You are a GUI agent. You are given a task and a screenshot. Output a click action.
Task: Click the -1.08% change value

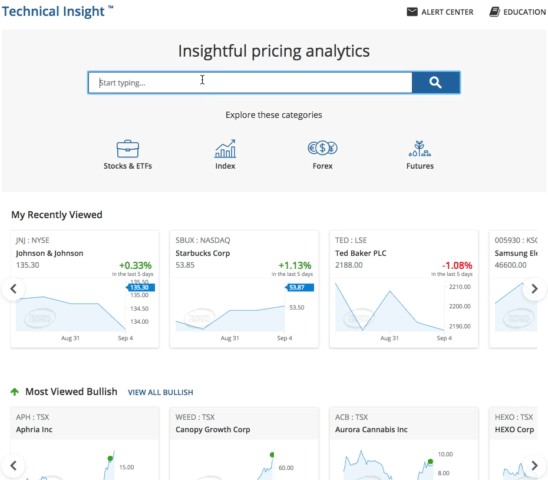[x=457, y=265]
